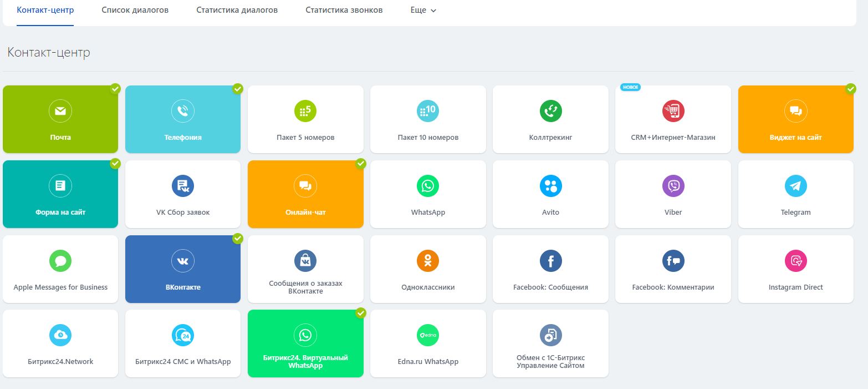This screenshot has height=389, width=868.
Task: Click the Коллтрекинг label
Action: tap(550, 137)
